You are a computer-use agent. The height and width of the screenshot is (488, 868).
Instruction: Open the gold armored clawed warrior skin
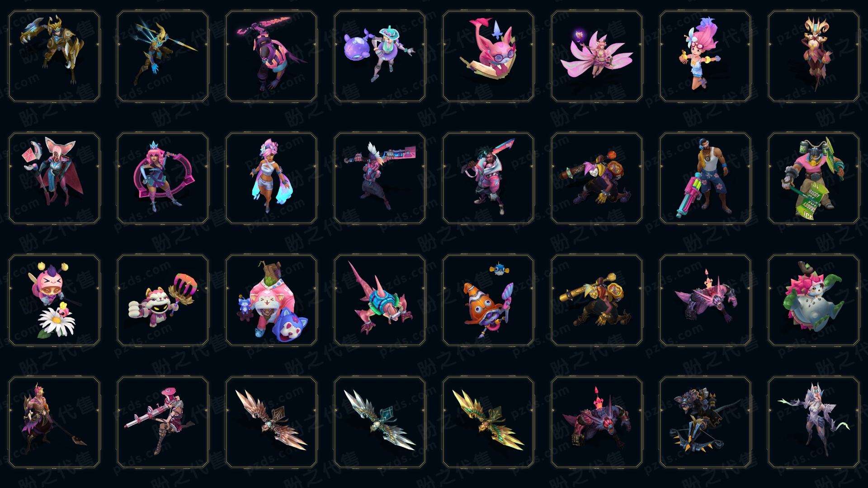click(x=54, y=56)
